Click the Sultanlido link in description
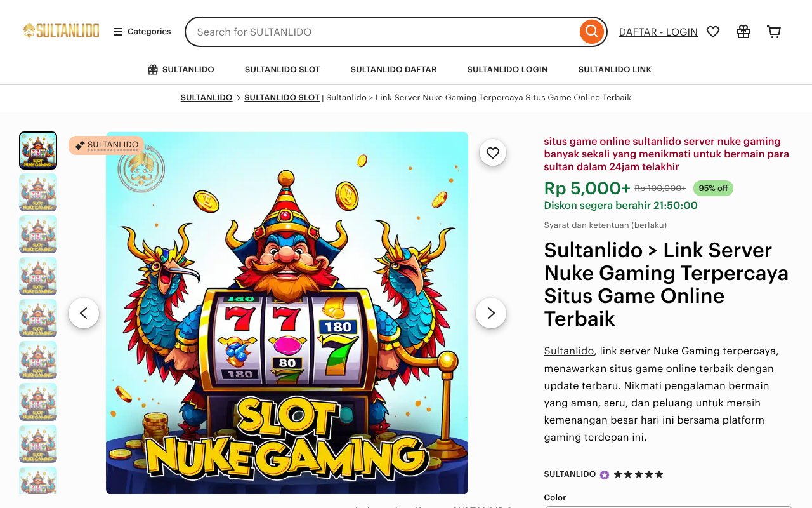The height and width of the screenshot is (508, 812). pyautogui.click(x=568, y=351)
